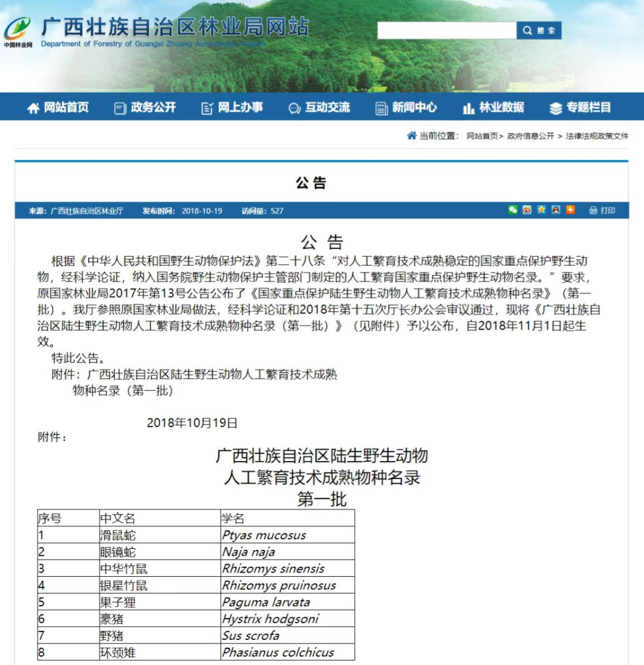Click the 公告 page heading

click(311, 183)
